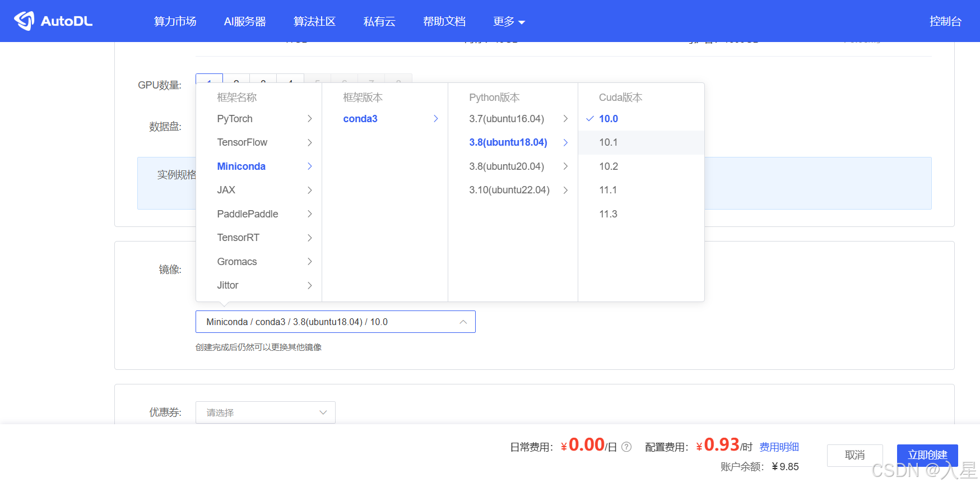
Task: Expand the Jittor framework chevron
Action: [310, 285]
